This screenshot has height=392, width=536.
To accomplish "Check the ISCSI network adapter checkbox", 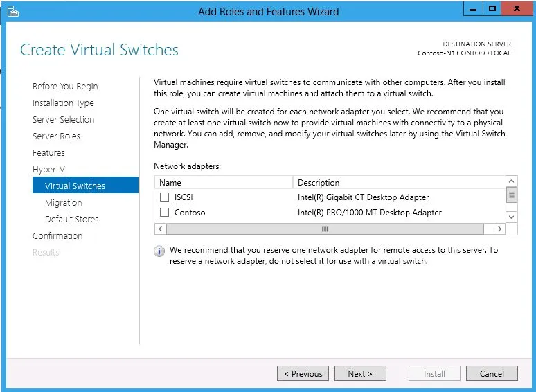I will (164, 197).
